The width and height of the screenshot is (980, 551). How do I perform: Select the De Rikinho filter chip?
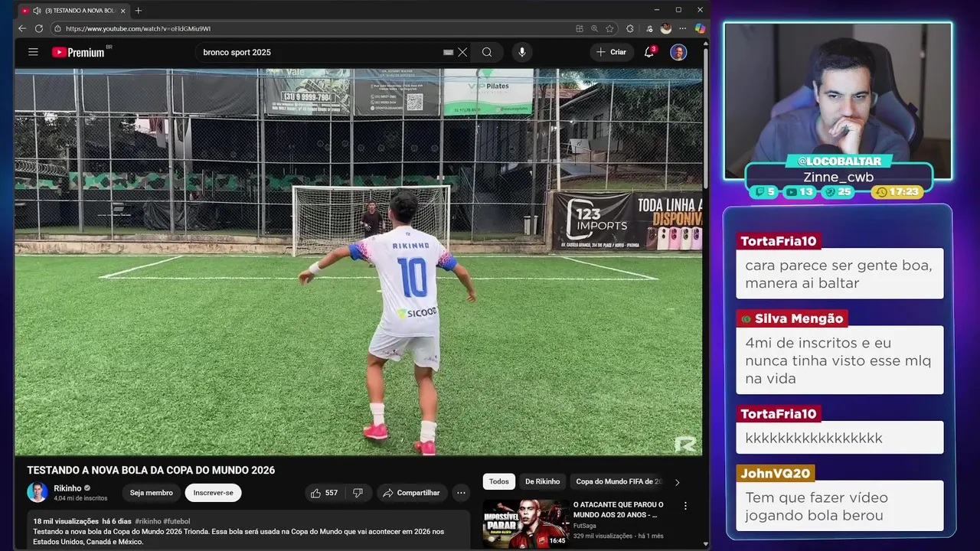click(x=542, y=481)
